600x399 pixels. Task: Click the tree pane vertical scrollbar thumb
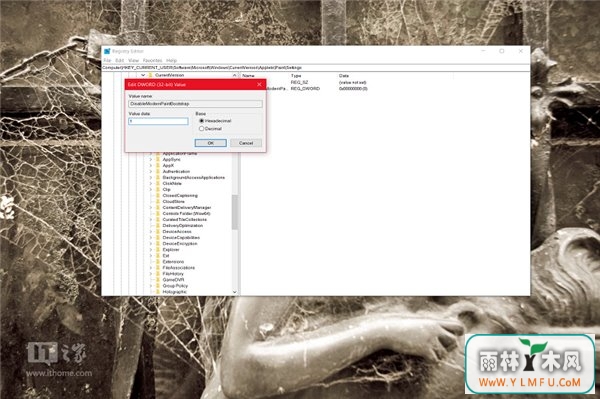(x=235, y=212)
